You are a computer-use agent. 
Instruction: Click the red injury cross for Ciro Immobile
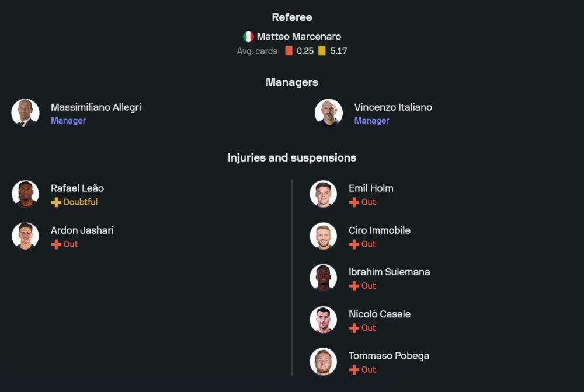pos(354,244)
